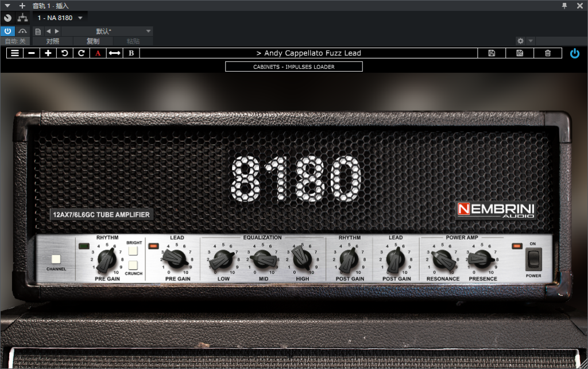The height and width of the screenshot is (369, 588).
Task: Click the Lead POST GAIN knob
Action: pyautogui.click(x=396, y=259)
